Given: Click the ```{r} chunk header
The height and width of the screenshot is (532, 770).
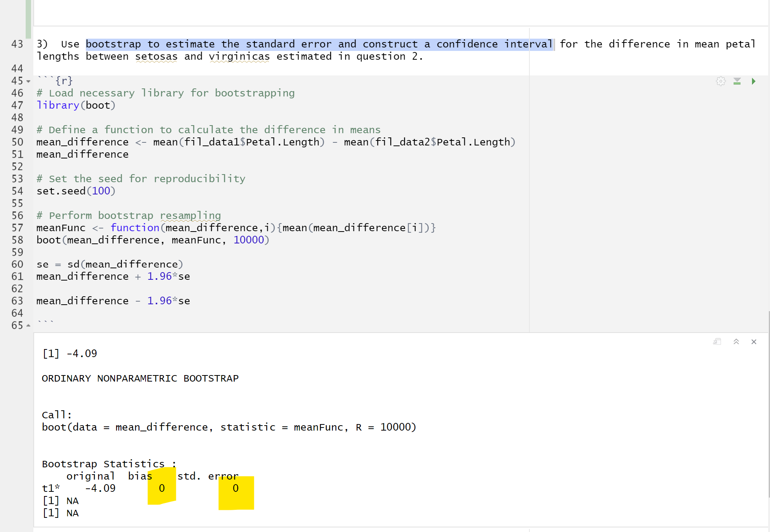Looking at the screenshot, I should click(55, 81).
